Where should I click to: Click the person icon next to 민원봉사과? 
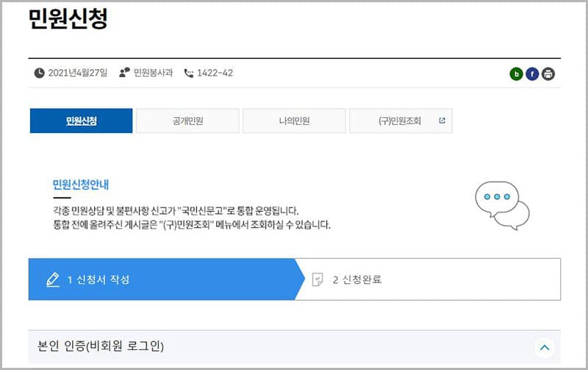124,73
